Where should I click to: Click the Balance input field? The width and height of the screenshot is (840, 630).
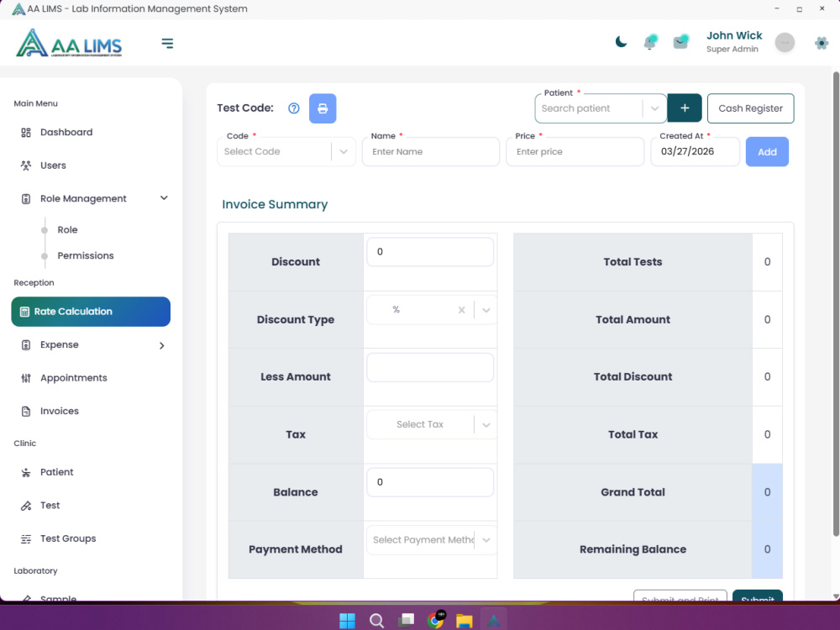430,482
